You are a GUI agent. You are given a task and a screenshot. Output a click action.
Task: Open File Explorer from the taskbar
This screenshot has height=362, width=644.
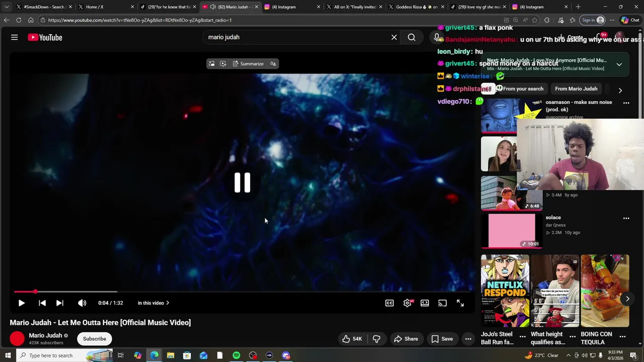pyautogui.click(x=171, y=355)
